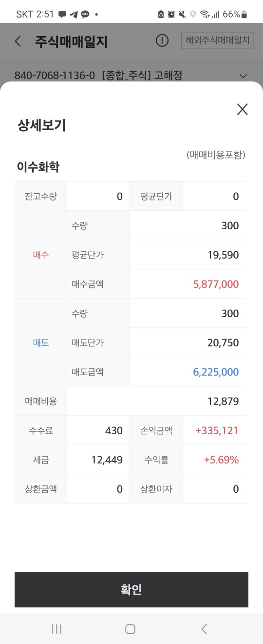Tap the back arrow next to 주식매매일지

click(x=18, y=41)
